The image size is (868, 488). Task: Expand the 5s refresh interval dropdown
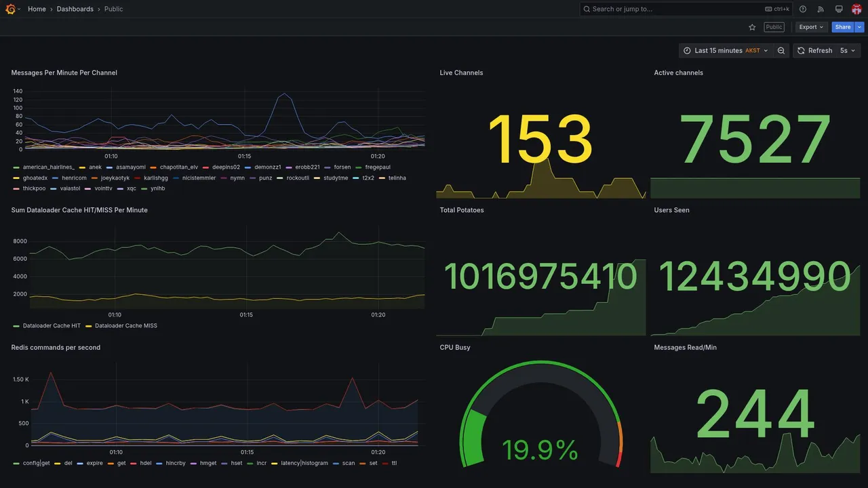pyautogui.click(x=848, y=51)
